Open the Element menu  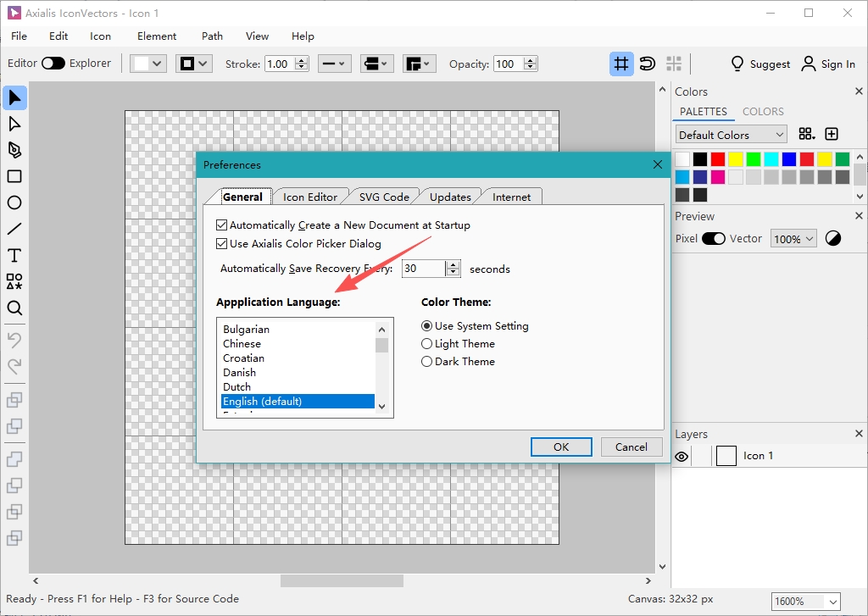[157, 36]
